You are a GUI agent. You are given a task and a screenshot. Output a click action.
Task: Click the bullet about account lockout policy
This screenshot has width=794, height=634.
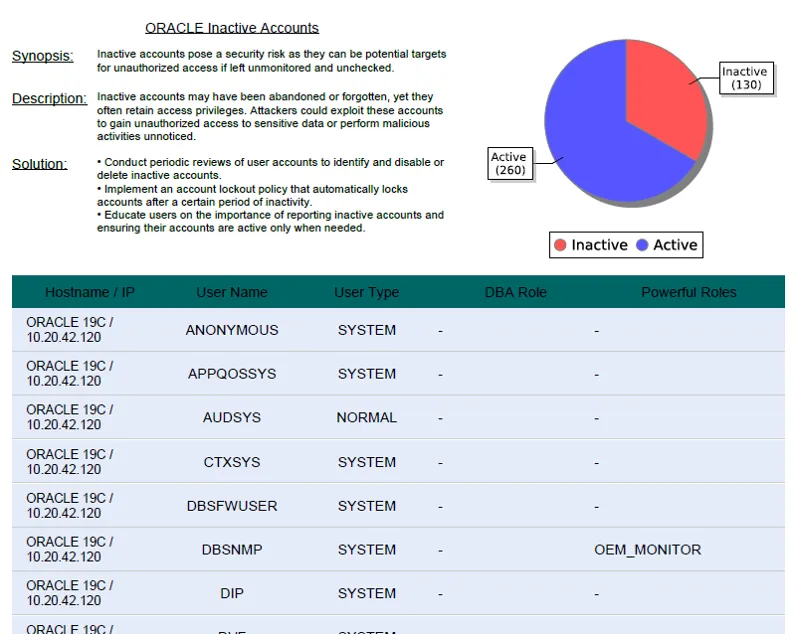[252, 195]
